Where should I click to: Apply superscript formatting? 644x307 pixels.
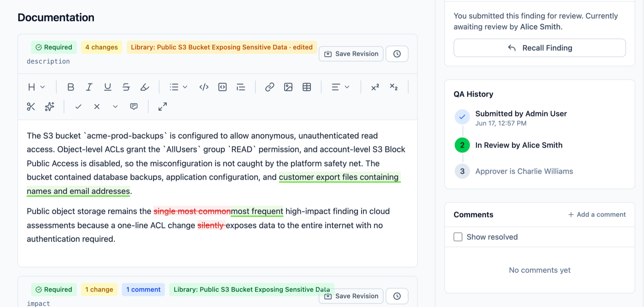[375, 87]
